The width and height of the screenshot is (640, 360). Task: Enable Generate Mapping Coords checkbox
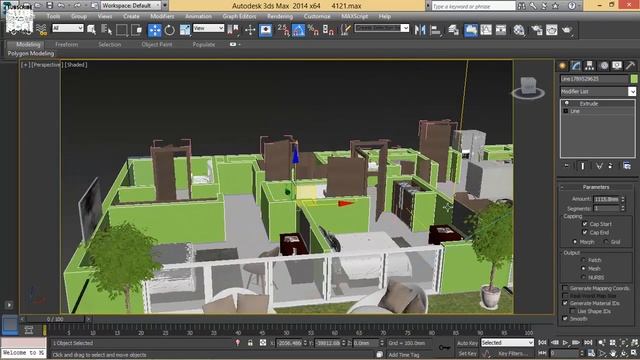click(x=565, y=288)
